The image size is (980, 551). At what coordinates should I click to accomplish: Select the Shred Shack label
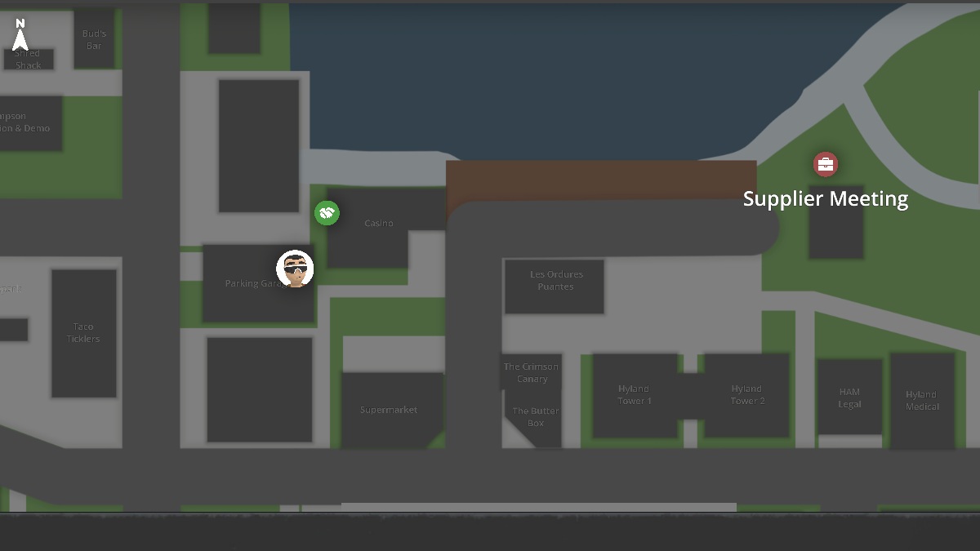(27, 58)
